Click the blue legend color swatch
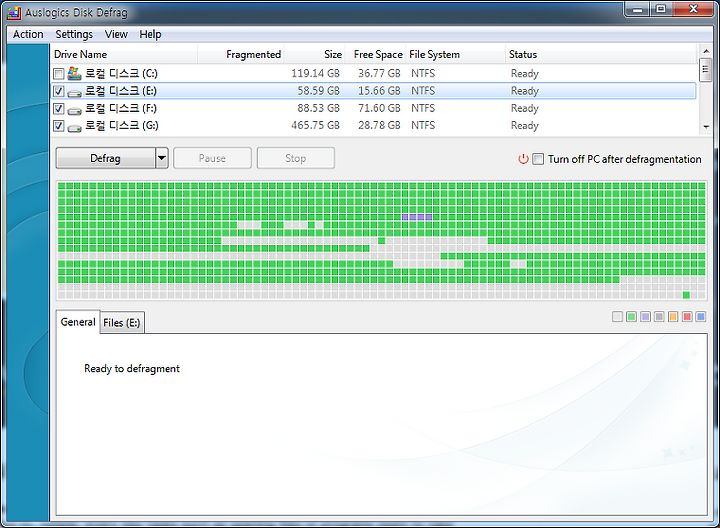The image size is (720, 528). pos(701,316)
